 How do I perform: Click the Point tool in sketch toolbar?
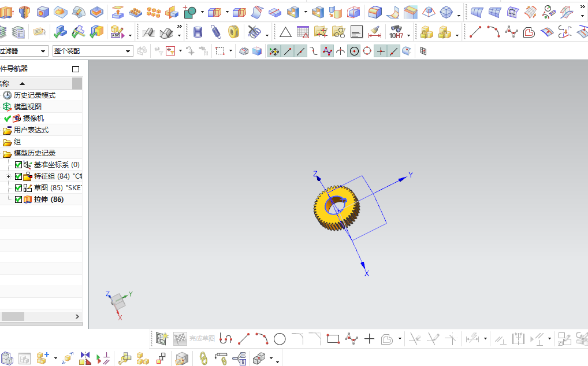pyautogui.click(x=369, y=339)
